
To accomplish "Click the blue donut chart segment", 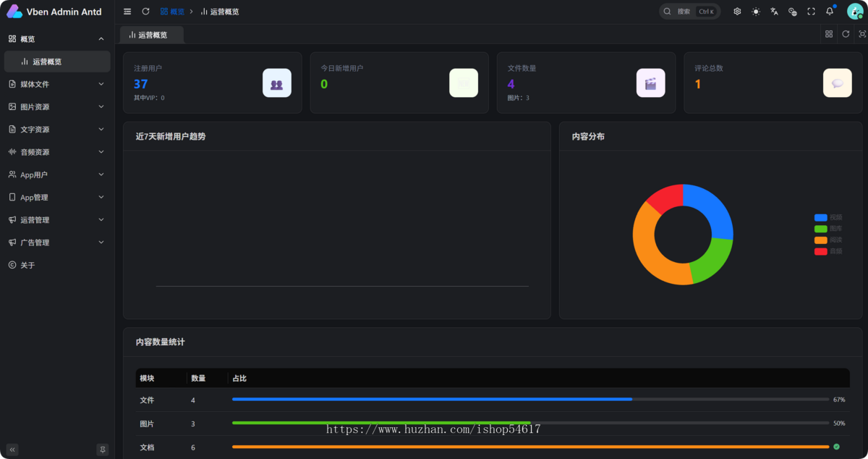I will pyautogui.click(x=713, y=209).
